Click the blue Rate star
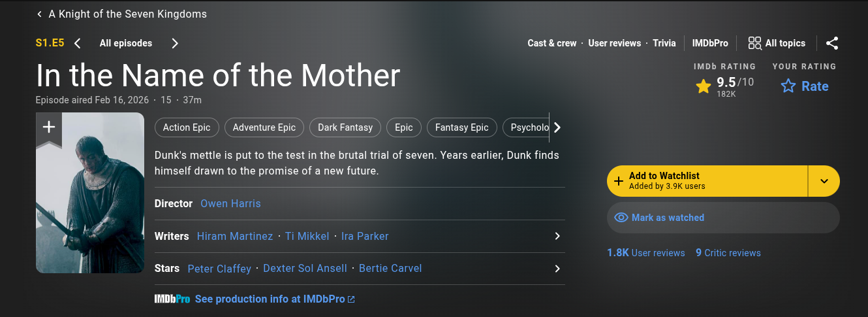This screenshot has height=317, width=868. (x=788, y=86)
